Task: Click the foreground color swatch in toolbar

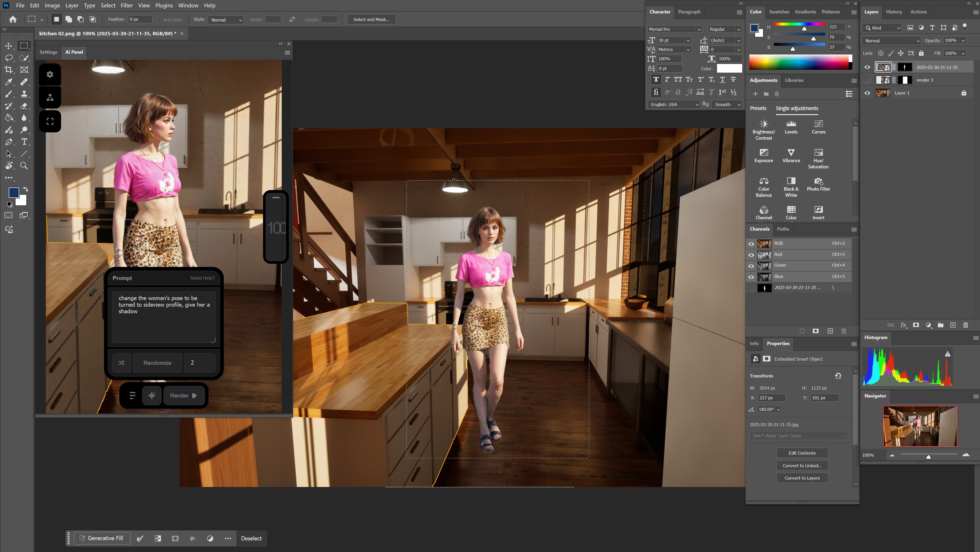Action: click(x=14, y=192)
